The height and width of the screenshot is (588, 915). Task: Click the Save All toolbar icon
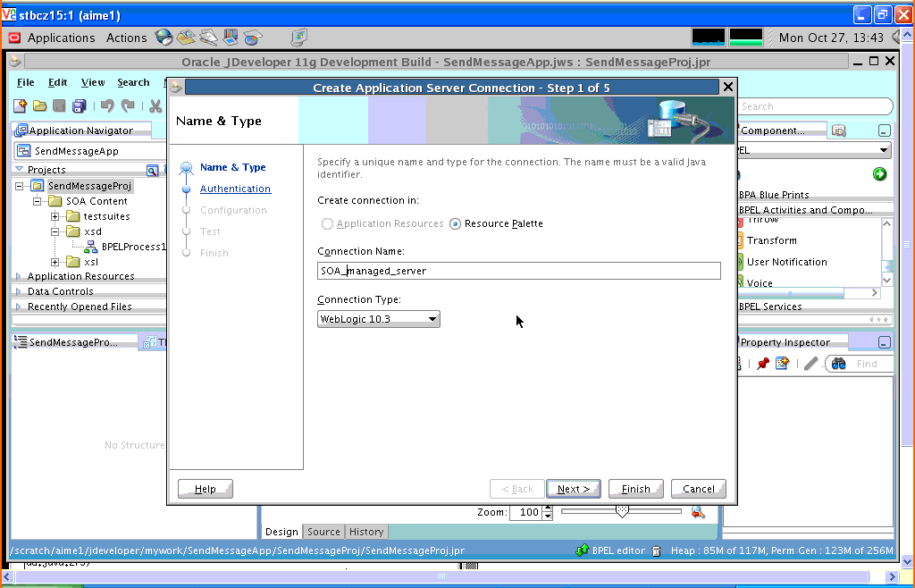79,105
